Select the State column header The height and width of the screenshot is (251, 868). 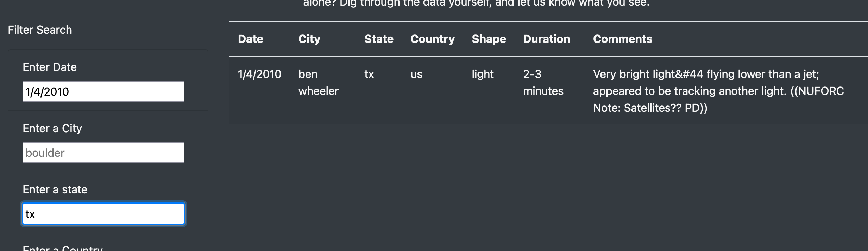[x=379, y=39]
